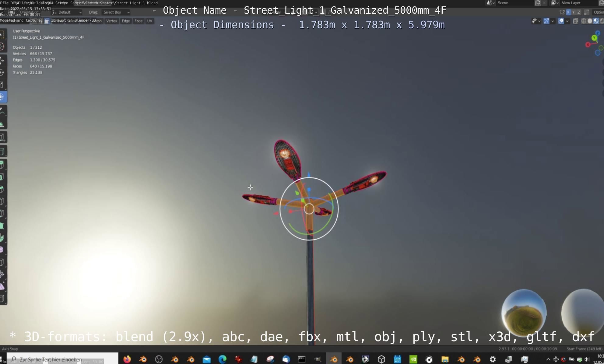Viewport: 604px width, 364px height.
Task: Click the active highlighted Blender taskbar icon
Action: point(334,359)
